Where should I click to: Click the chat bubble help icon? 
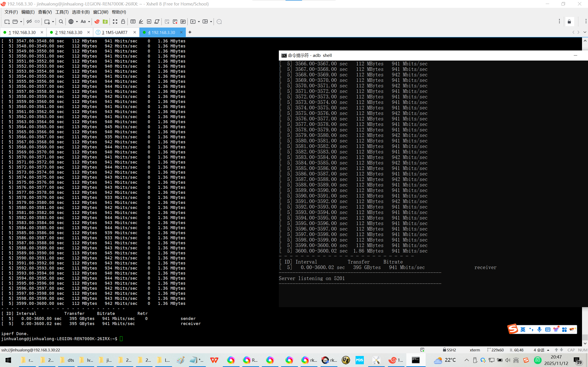coord(219,22)
